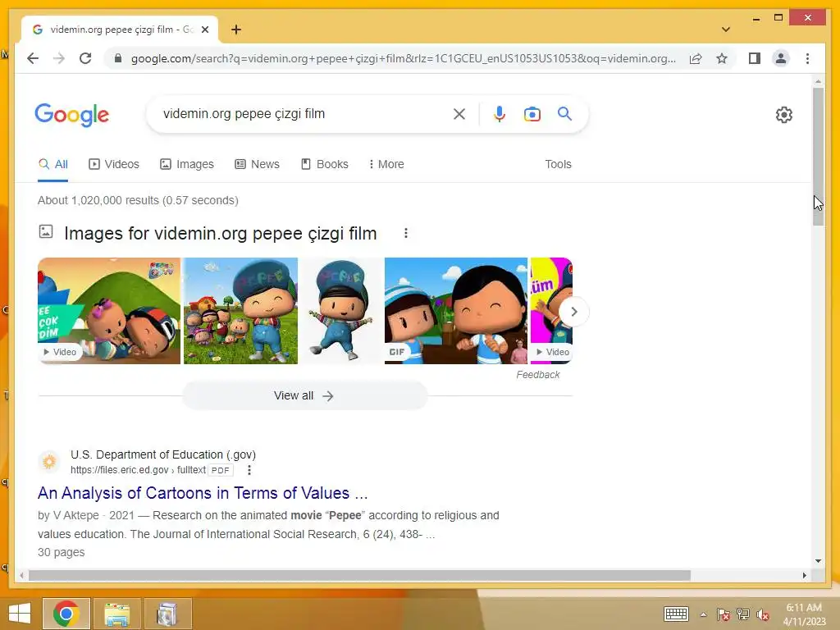Show hidden tray icons arrow
Screen dimensions: 840x630
(703, 614)
